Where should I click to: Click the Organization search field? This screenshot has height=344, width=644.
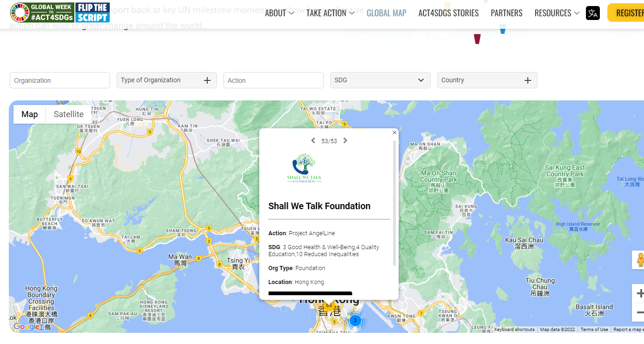[x=59, y=80]
